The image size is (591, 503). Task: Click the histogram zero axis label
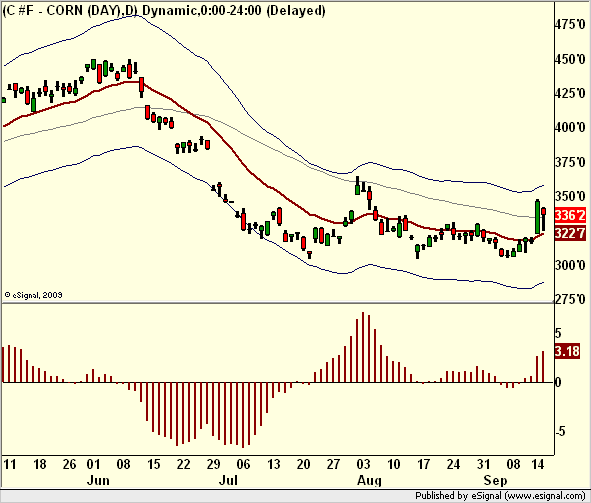pyautogui.click(x=558, y=382)
